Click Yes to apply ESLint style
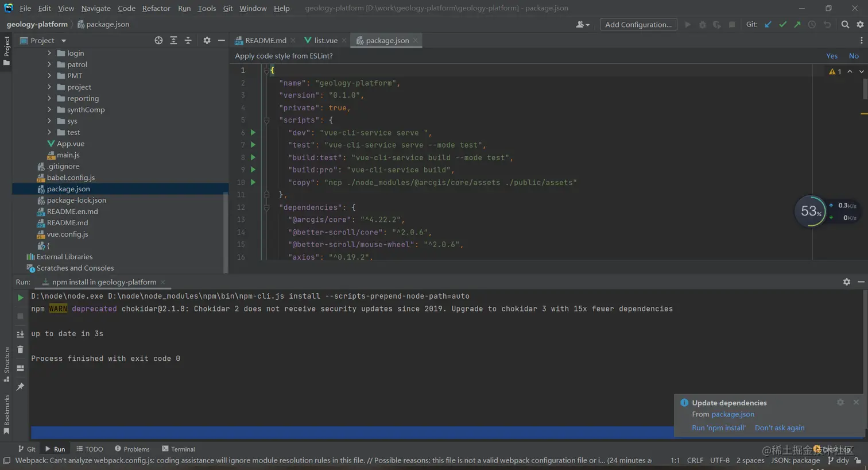This screenshot has width=868, height=470. click(832, 56)
